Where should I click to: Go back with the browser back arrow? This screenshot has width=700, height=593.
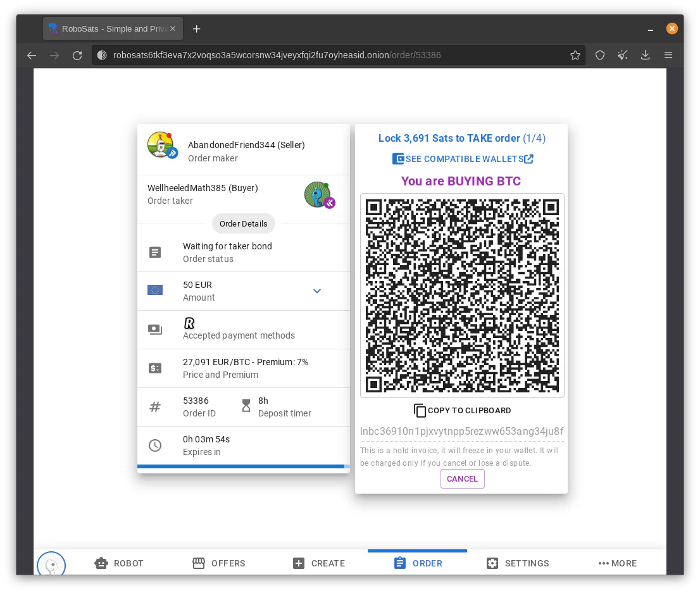[x=32, y=55]
